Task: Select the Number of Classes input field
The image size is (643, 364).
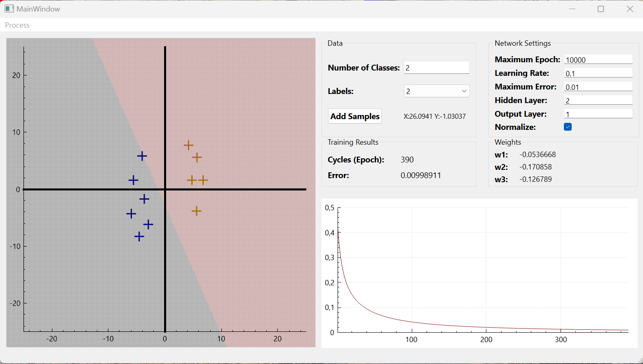Action: pyautogui.click(x=436, y=68)
